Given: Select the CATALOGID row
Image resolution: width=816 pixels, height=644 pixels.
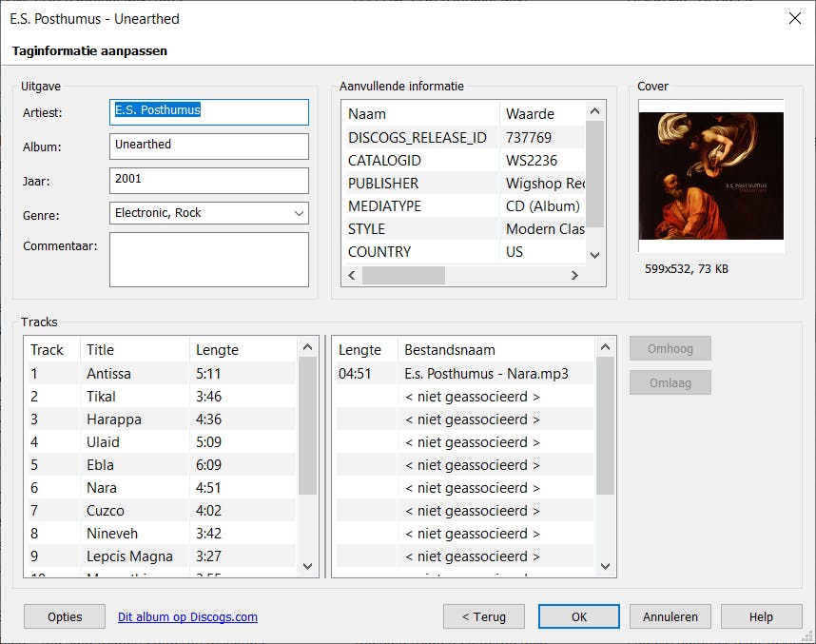Looking at the screenshot, I should [464, 161].
